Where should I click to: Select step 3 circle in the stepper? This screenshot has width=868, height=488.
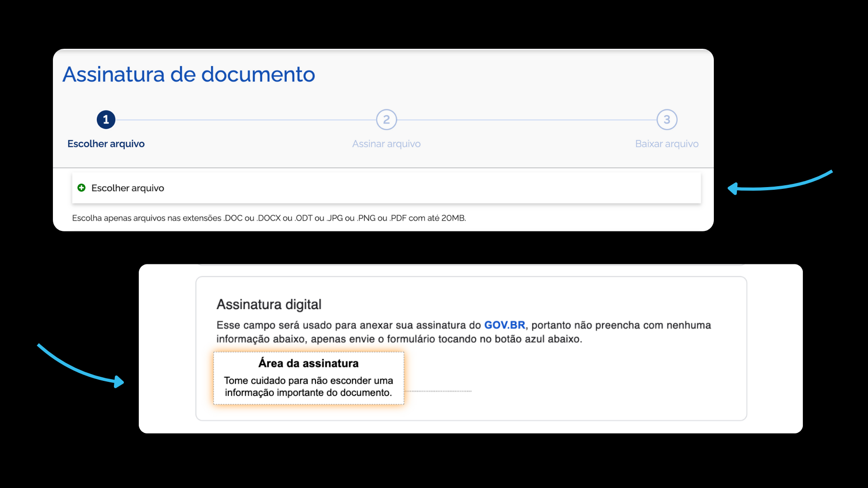(x=667, y=120)
